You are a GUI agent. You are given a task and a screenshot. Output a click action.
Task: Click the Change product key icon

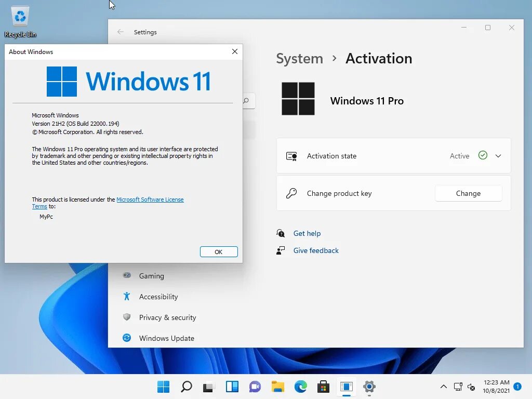tap(291, 193)
